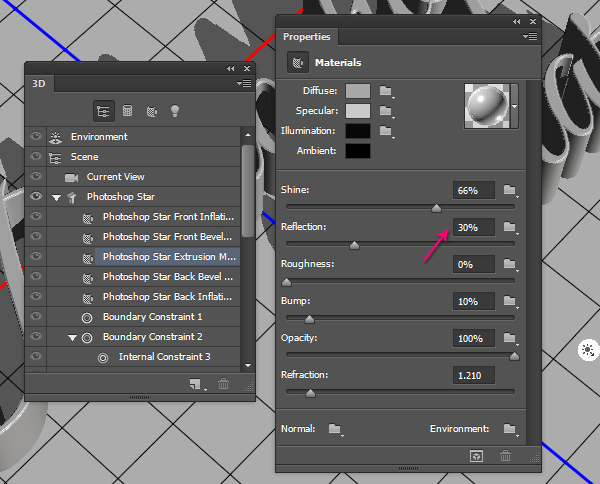Open the material preset picker dropdown

point(515,104)
